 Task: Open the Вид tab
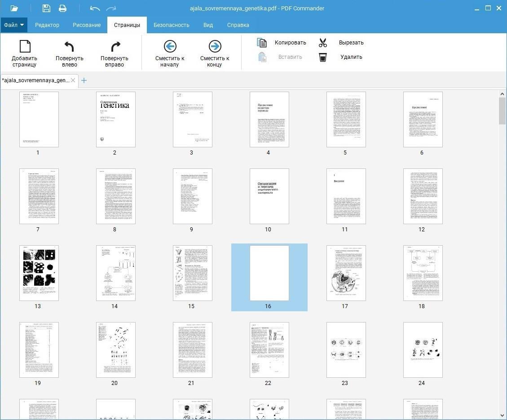tap(208, 25)
